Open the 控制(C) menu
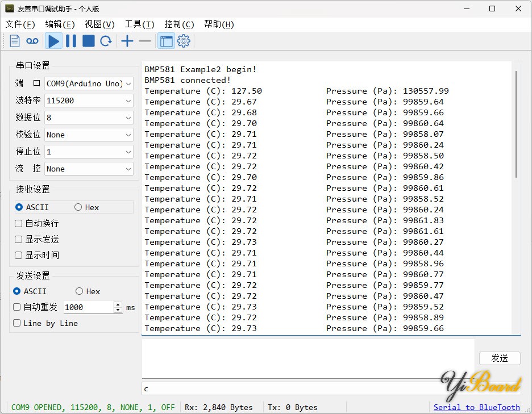This screenshot has width=532, height=414. [179, 24]
